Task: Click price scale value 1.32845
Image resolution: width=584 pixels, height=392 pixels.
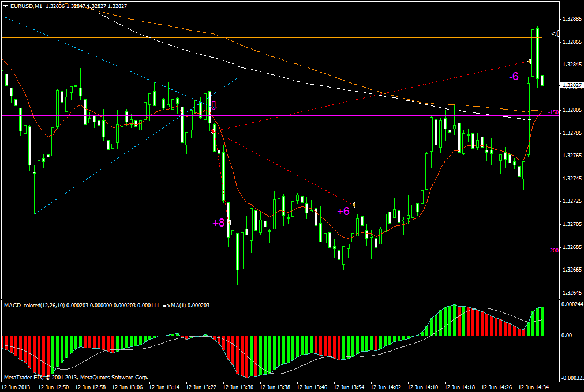Action: coord(572,65)
